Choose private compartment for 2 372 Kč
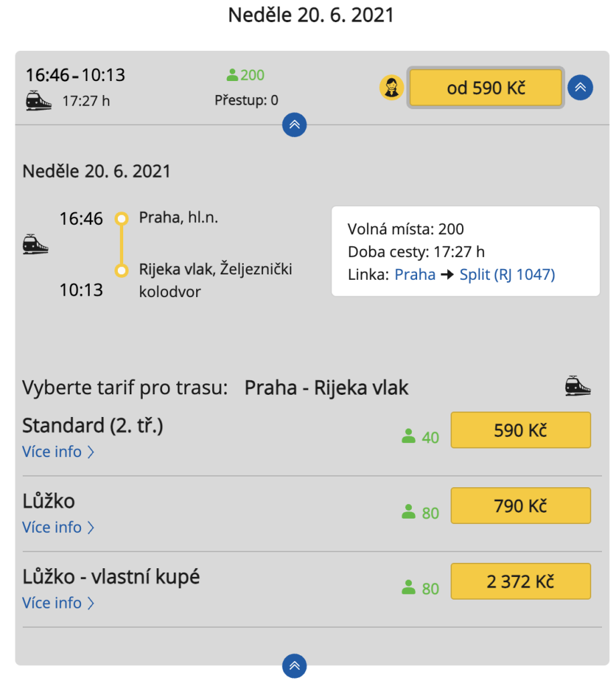 point(520,581)
